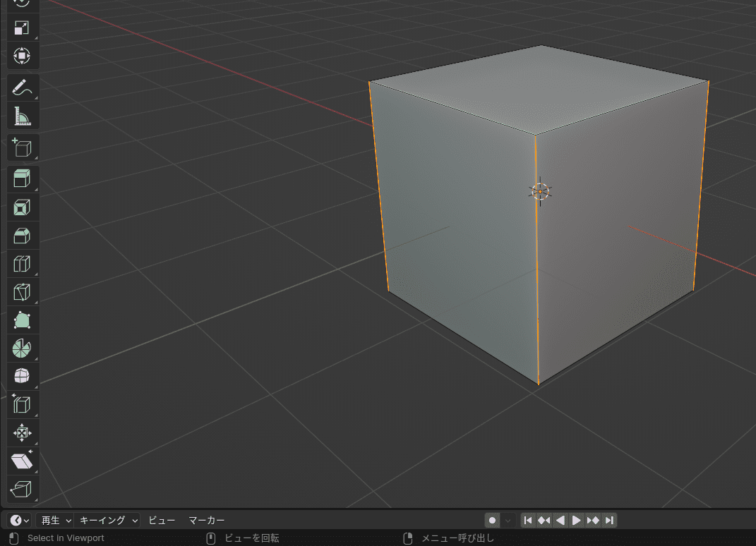This screenshot has height=546, width=756.
Task: Select the Extrude Region tool
Action: pos(22,178)
